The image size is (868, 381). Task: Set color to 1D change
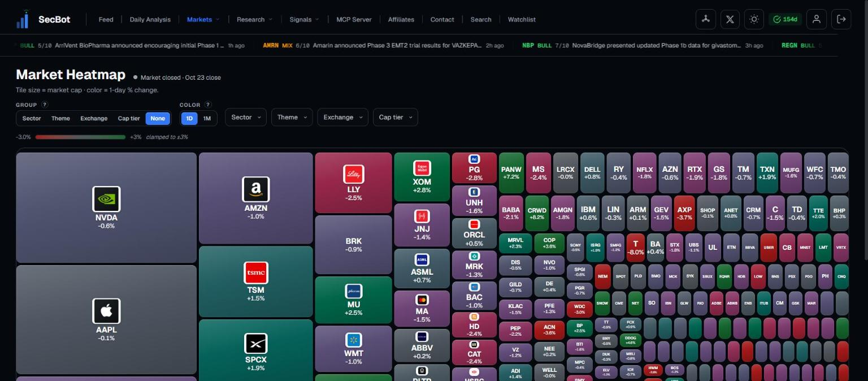(189, 118)
